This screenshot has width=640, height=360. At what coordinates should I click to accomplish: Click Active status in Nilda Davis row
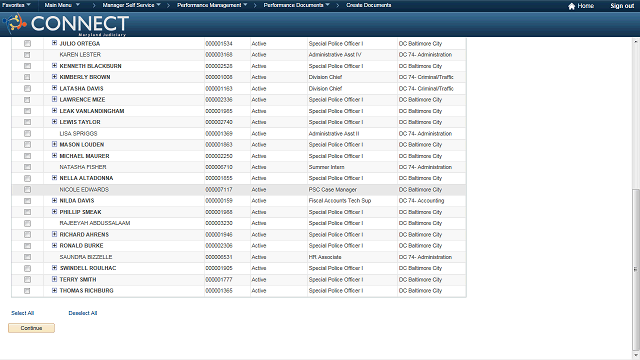[259, 201]
